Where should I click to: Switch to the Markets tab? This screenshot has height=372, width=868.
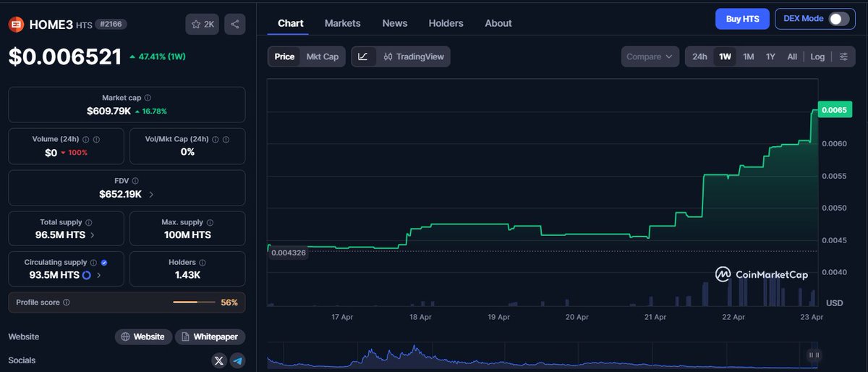click(343, 23)
